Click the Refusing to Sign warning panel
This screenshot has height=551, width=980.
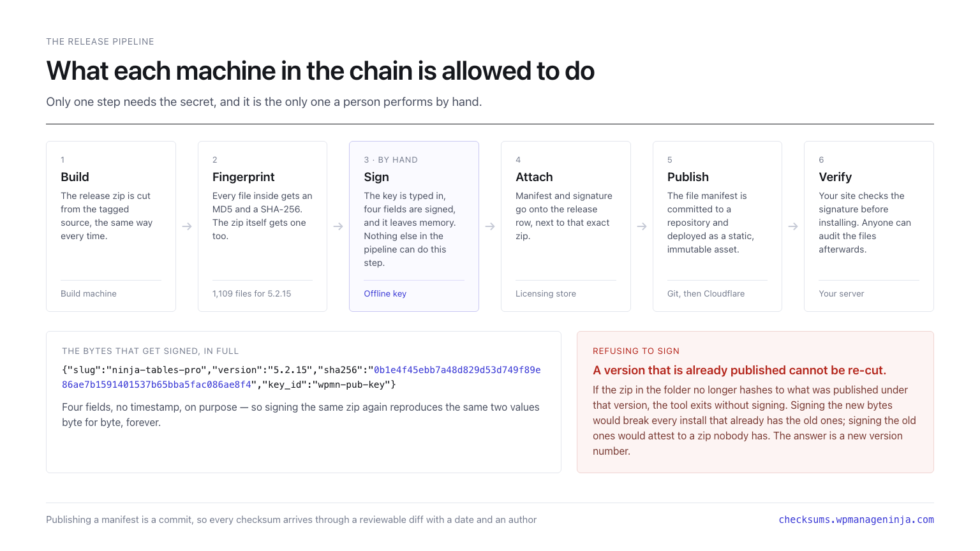[755, 402]
